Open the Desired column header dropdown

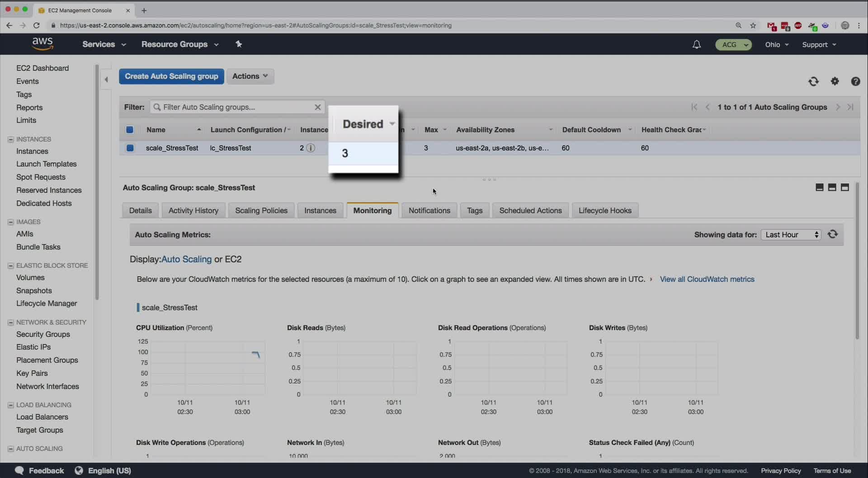coord(392,124)
